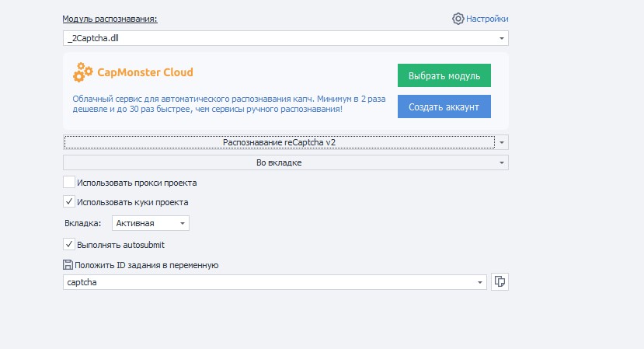The height and width of the screenshot is (349, 644).
Task: Click the Положить ID задания в переменную label
Action: coord(147,265)
